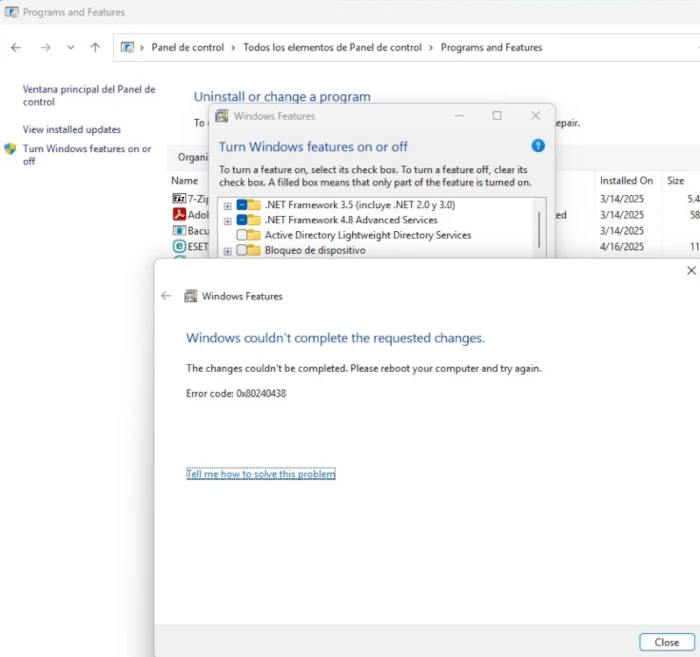Click back arrow in the error dialog
Viewport: 700px width, 657px height.
pyautogui.click(x=166, y=296)
